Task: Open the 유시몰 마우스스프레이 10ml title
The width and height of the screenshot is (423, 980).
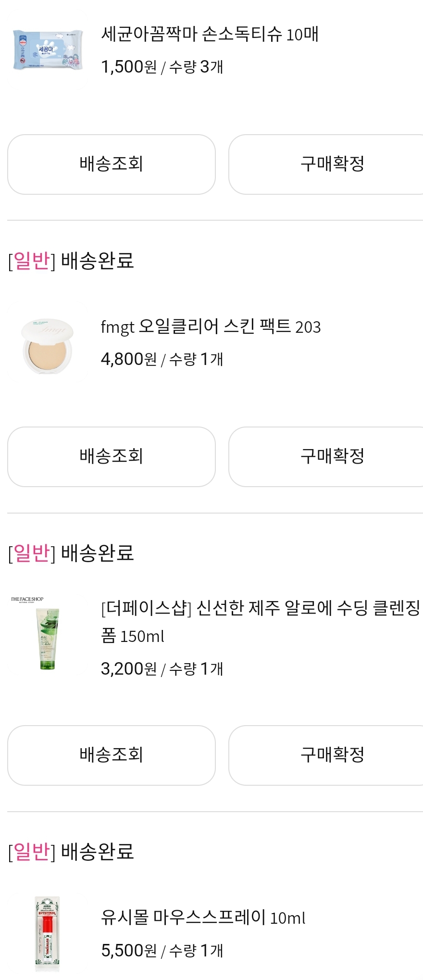Action: point(203,917)
